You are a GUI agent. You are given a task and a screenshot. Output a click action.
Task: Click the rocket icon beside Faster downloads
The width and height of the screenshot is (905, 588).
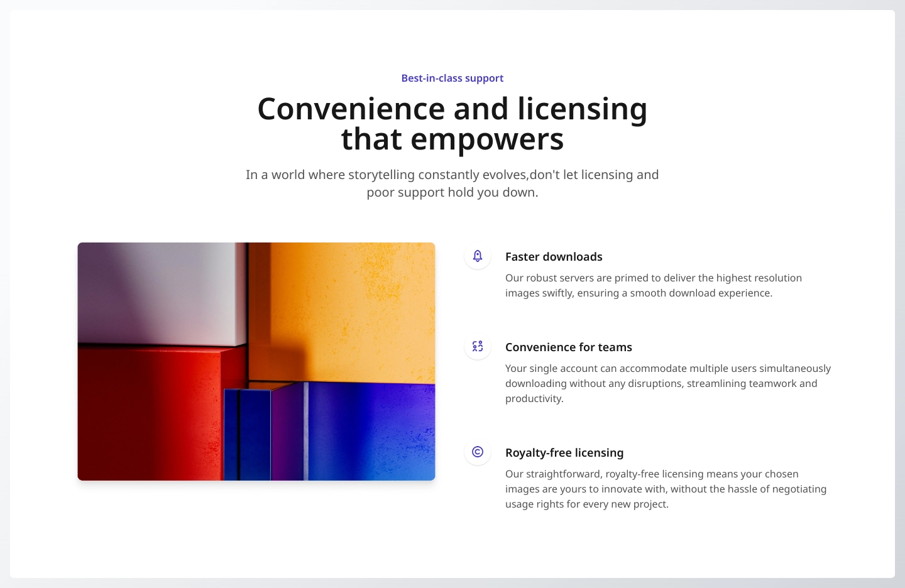(x=478, y=256)
